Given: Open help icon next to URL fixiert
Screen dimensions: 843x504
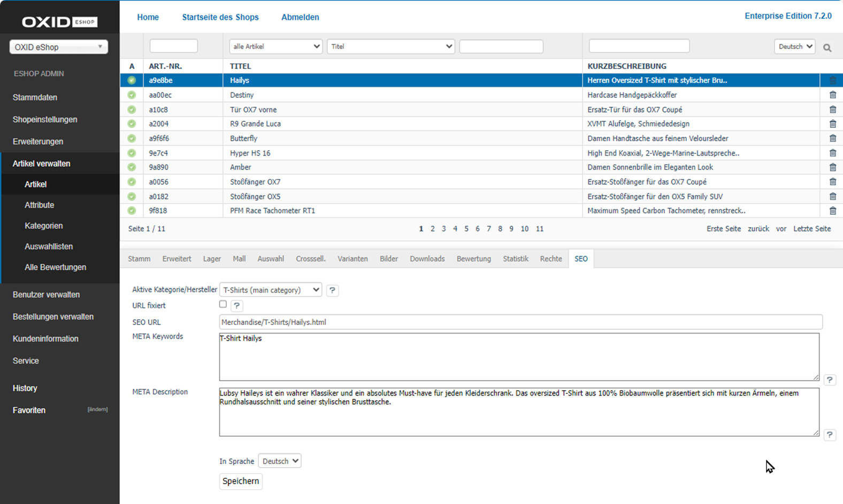Looking at the screenshot, I should click(x=236, y=306).
